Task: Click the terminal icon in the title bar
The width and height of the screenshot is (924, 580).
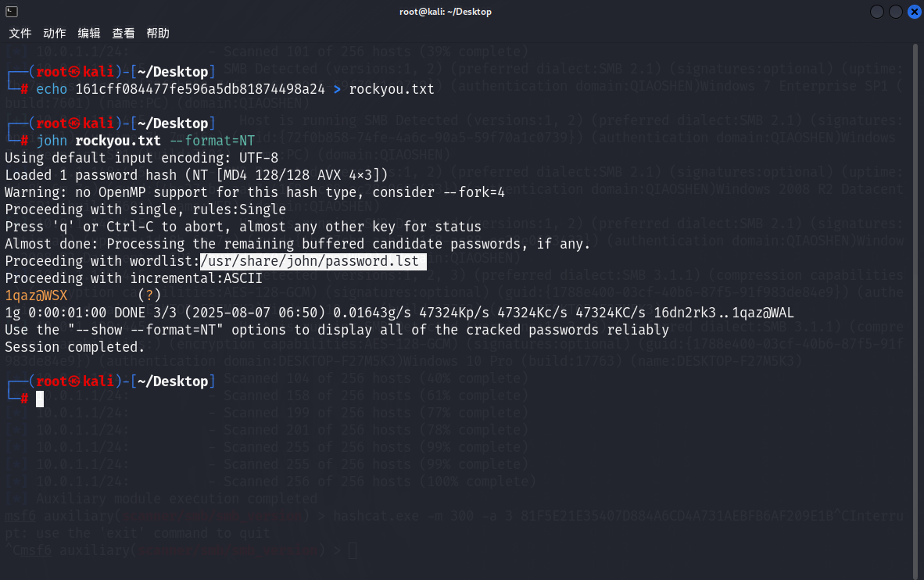Action: pyautogui.click(x=11, y=11)
